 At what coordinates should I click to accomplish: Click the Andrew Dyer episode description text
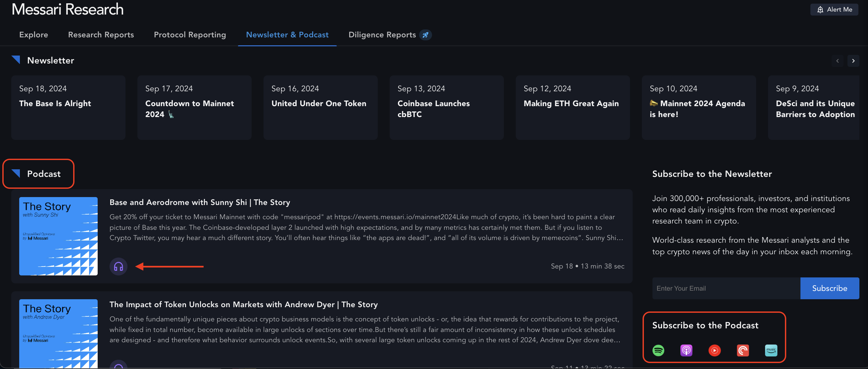pyautogui.click(x=364, y=329)
